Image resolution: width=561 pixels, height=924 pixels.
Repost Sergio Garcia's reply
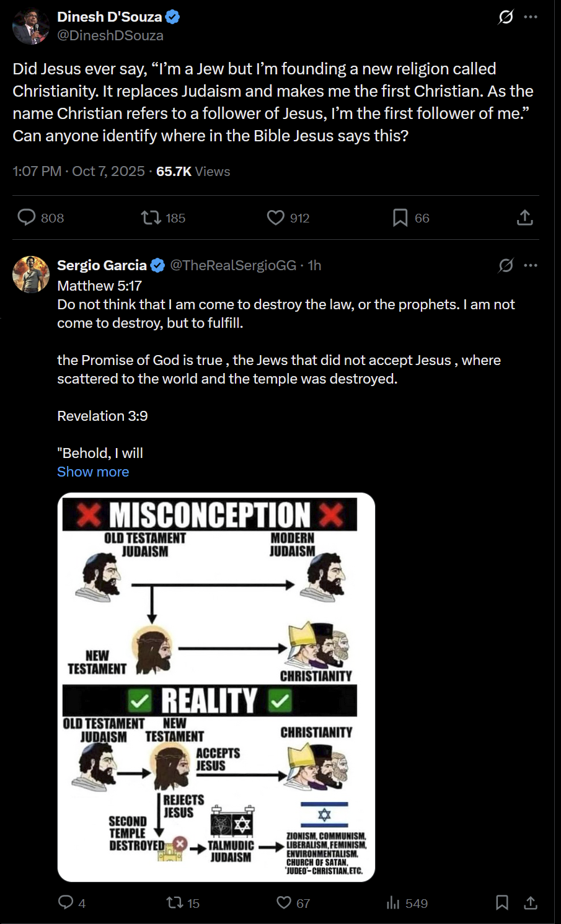pos(175,902)
